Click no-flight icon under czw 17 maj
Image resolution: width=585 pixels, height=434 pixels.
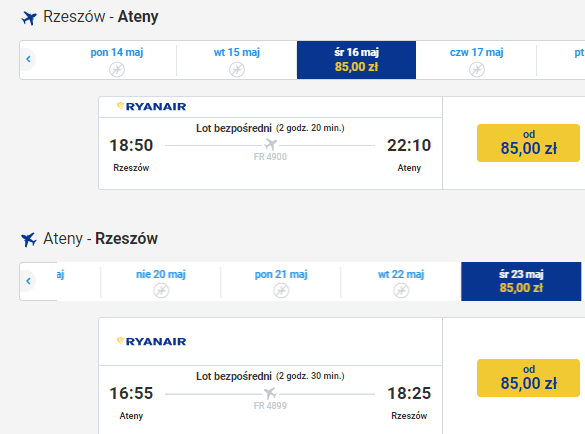[477, 69]
